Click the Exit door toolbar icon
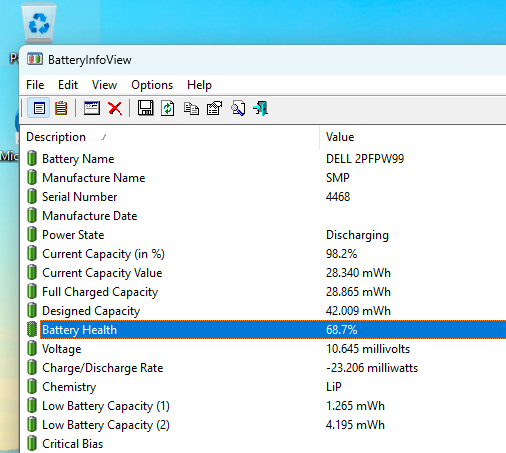This screenshot has width=506, height=453. pyautogui.click(x=261, y=108)
